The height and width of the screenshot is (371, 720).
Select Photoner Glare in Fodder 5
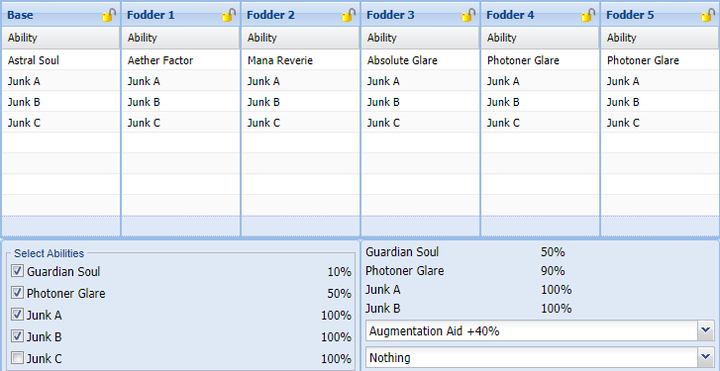(x=660, y=60)
